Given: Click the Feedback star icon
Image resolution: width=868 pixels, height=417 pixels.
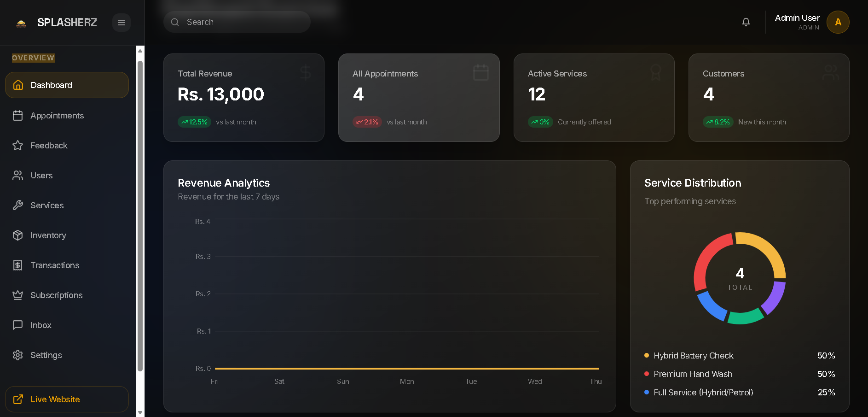Looking at the screenshot, I should [18, 146].
